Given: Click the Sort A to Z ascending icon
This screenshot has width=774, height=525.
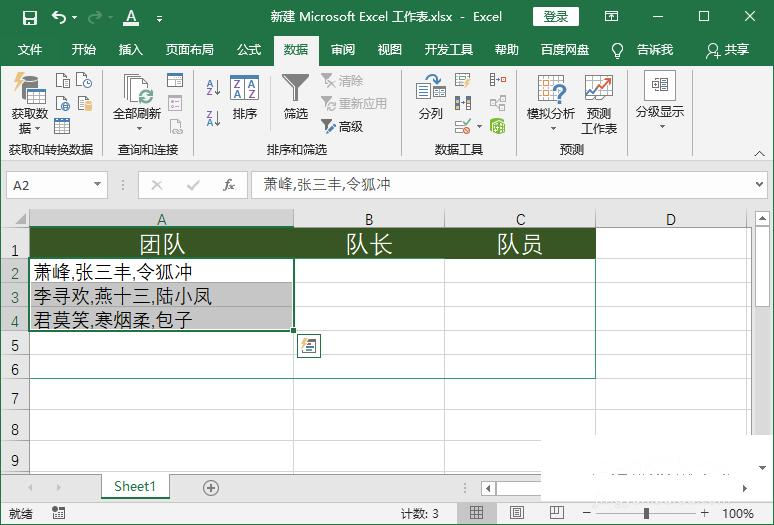Looking at the screenshot, I should point(213,88).
